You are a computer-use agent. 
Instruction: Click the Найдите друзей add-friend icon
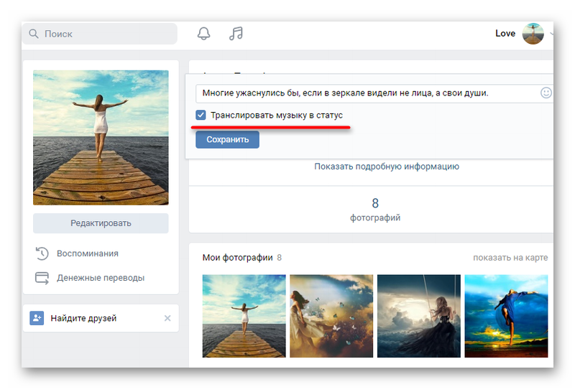(x=37, y=318)
